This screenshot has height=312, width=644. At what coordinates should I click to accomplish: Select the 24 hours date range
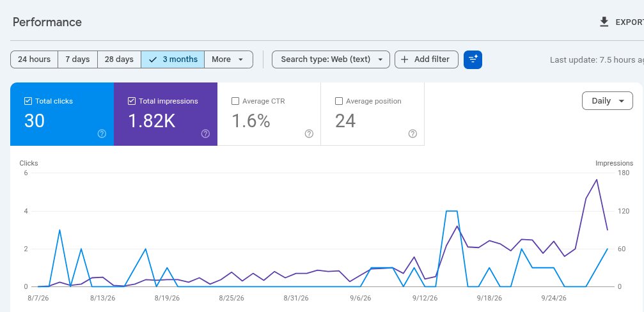tap(34, 59)
